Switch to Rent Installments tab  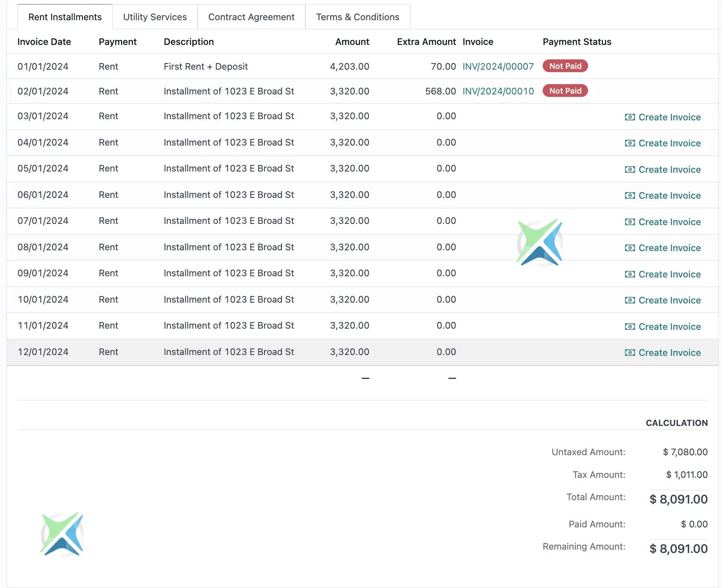65,17
